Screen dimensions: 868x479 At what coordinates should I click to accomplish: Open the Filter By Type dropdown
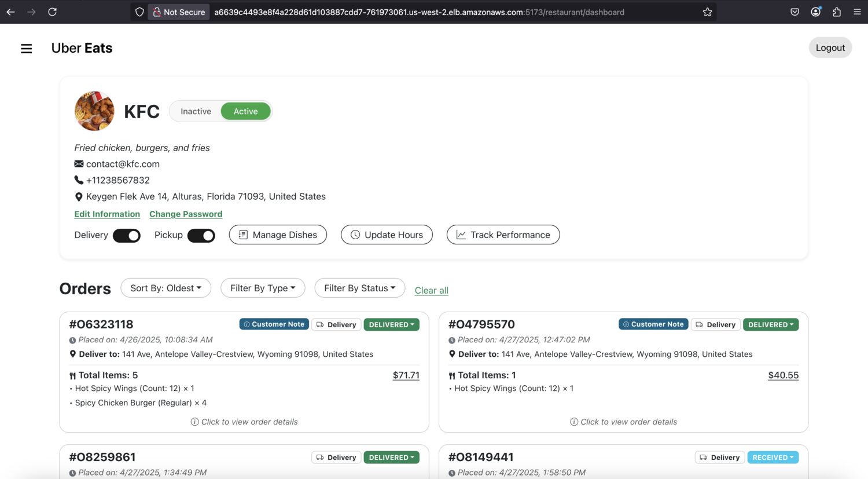[x=263, y=288]
